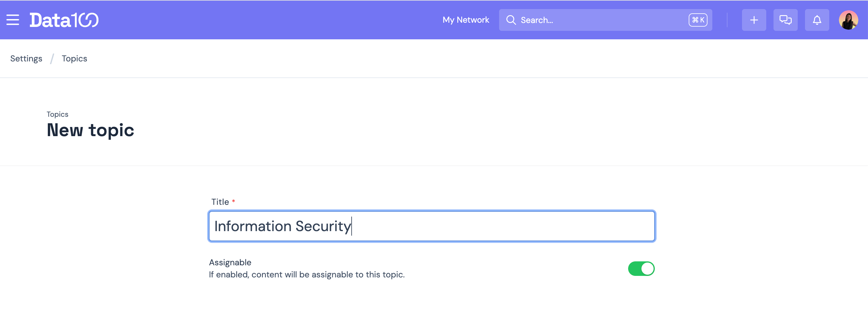Image resolution: width=868 pixels, height=314 pixels.
Task: Open the user profile avatar
Action: (848, 20)
